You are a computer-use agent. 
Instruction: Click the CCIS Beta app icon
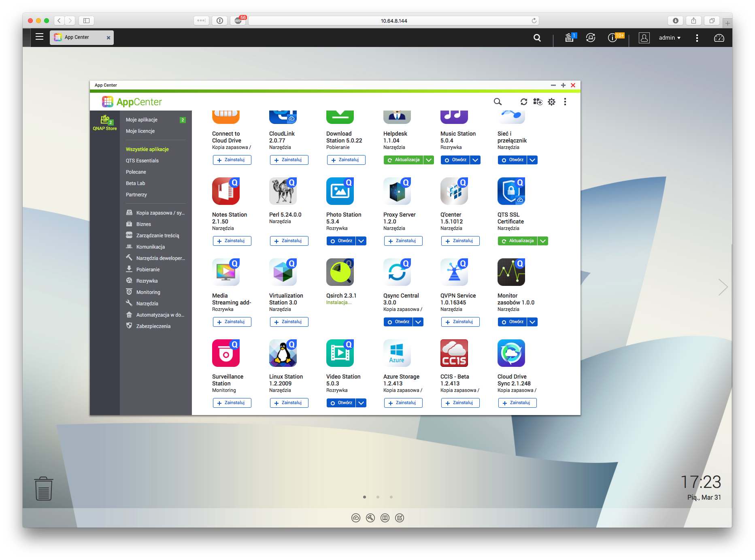click(x=454, y=353)
